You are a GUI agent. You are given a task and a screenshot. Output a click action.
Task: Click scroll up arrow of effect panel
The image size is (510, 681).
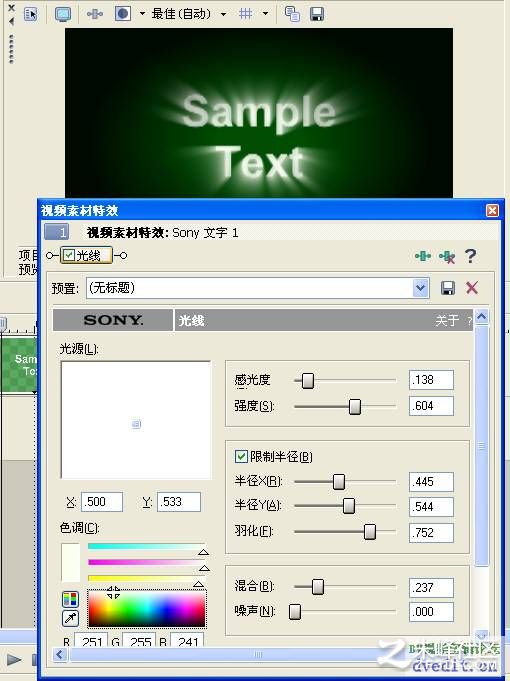tap(481, 317)
